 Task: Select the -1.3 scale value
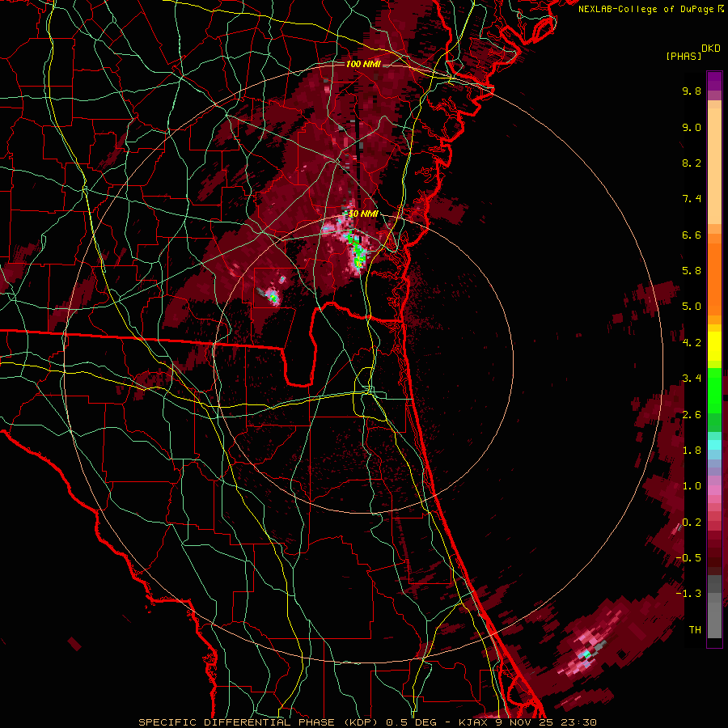[688, 594]
